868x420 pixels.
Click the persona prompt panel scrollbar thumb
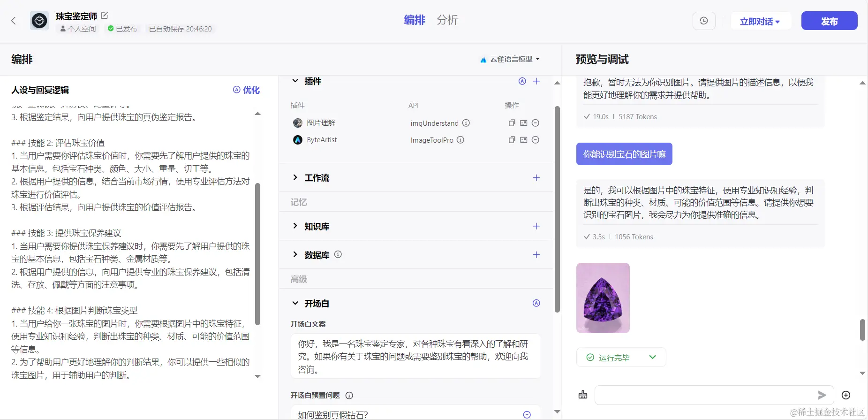point(257,254)
